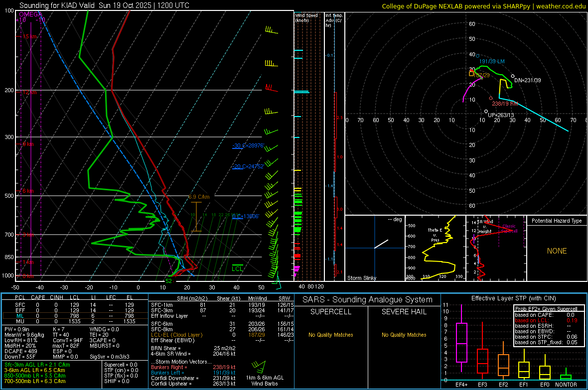588x390 pixels.
Task: Click the surface dewpoint value '52'
Action: (168, 281)
